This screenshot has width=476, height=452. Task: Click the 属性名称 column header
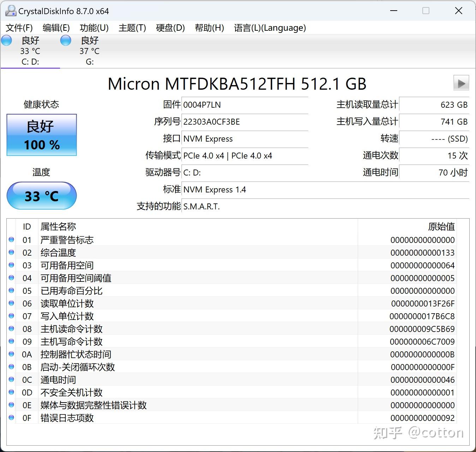point(198,226)
